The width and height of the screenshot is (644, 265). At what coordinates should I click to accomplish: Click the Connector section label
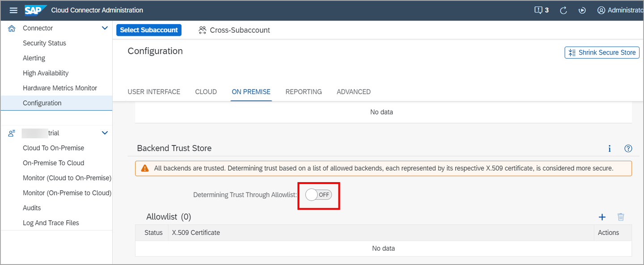coord(38,28)
